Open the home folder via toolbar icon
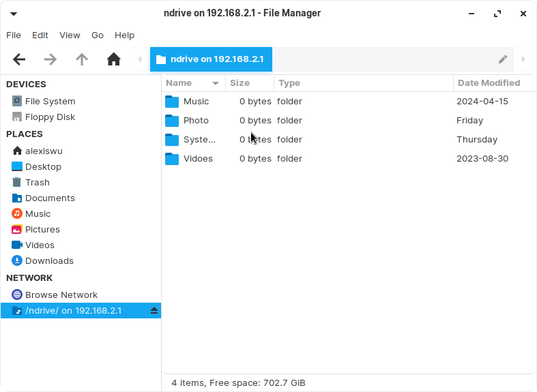537x392 pixels. pos(114,59)
